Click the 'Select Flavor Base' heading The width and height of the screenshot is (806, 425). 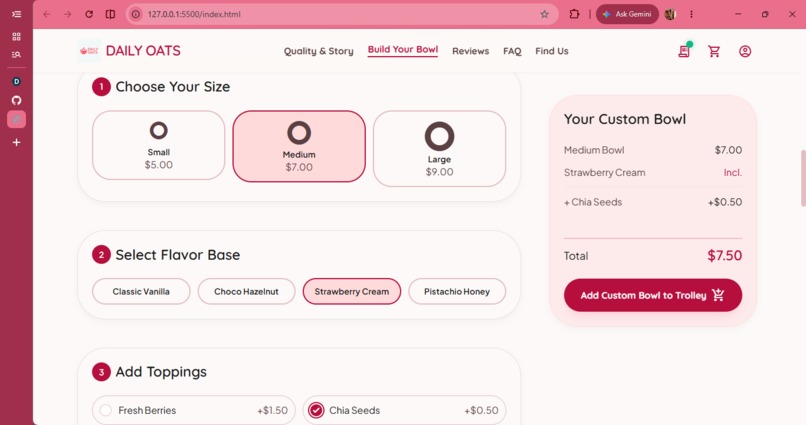(x=178, y=255)
